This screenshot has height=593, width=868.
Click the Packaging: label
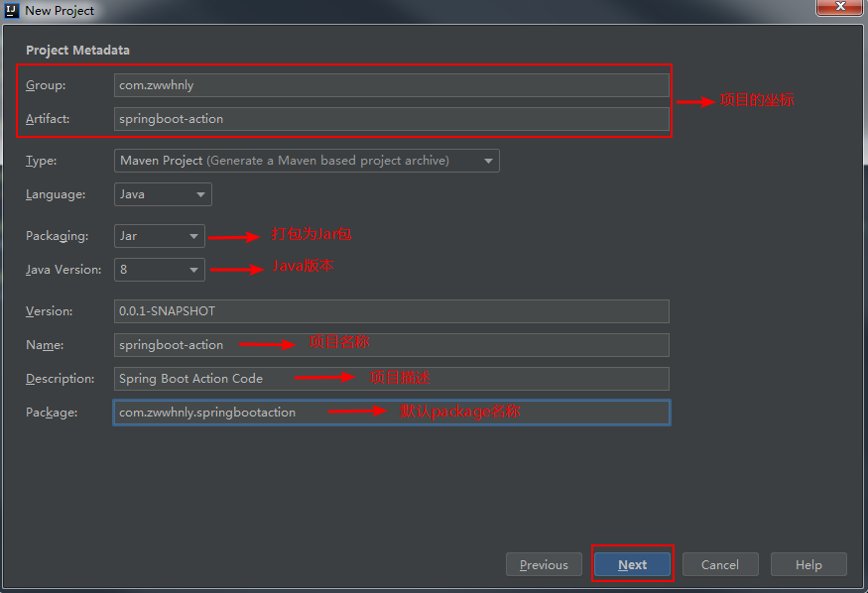57,236
